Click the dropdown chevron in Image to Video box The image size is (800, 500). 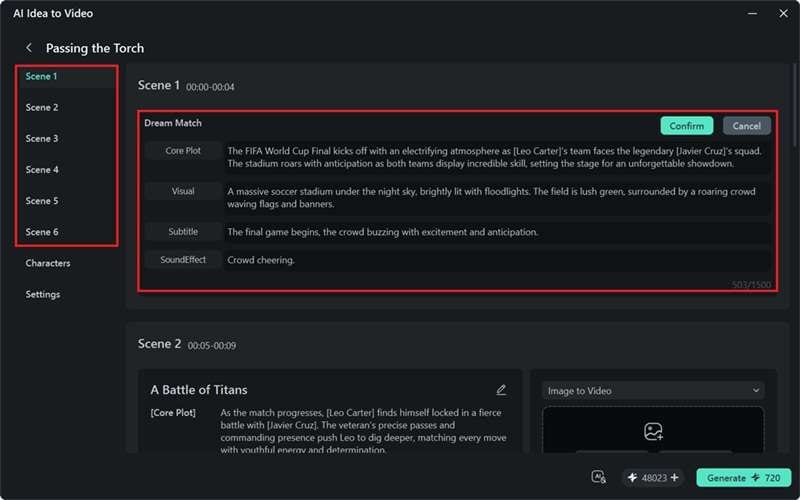pyautogui.click(x=756, y=390)
